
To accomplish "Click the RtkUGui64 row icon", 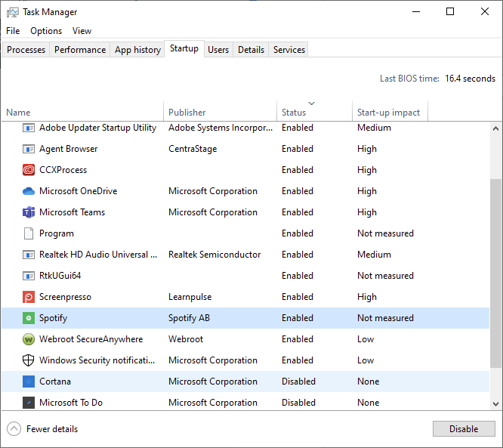I will (29, 276).
